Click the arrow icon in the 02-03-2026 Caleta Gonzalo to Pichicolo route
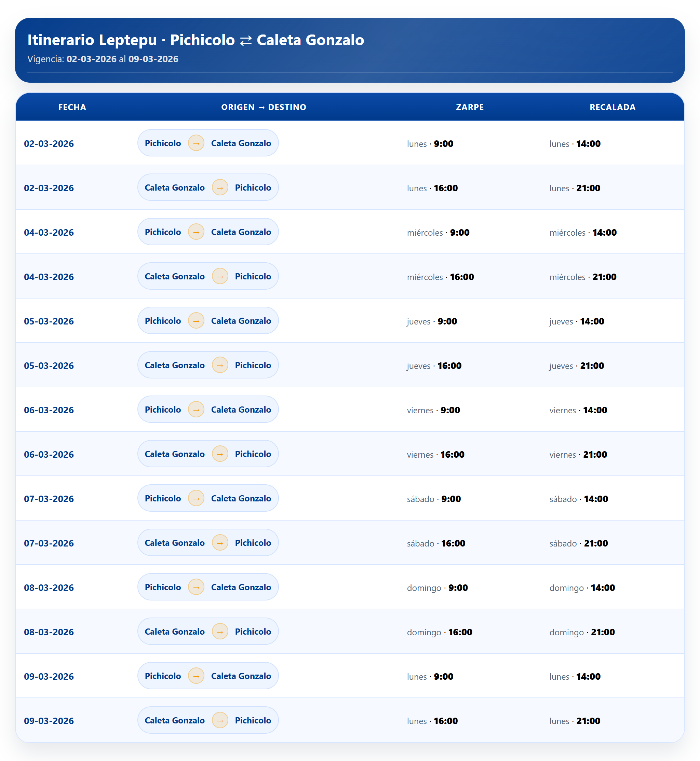Viewport: 700px width, 761px height. click(x=220, y=188)
